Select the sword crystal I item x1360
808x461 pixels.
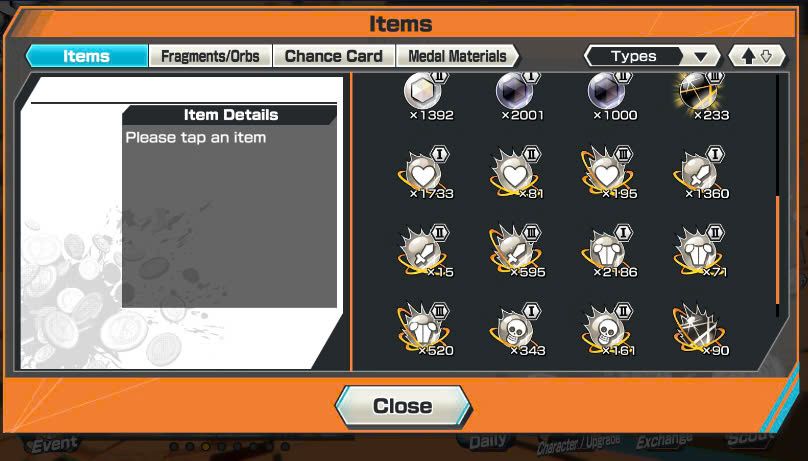[x=700, y=174]
